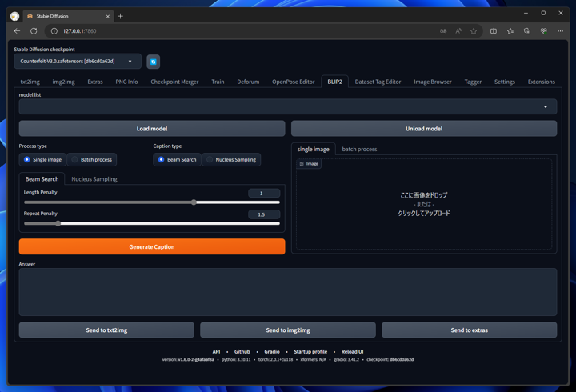This screenshot has height=392, width=576.
Task: Click the browser address bar URL
Action: coord(79,31)
